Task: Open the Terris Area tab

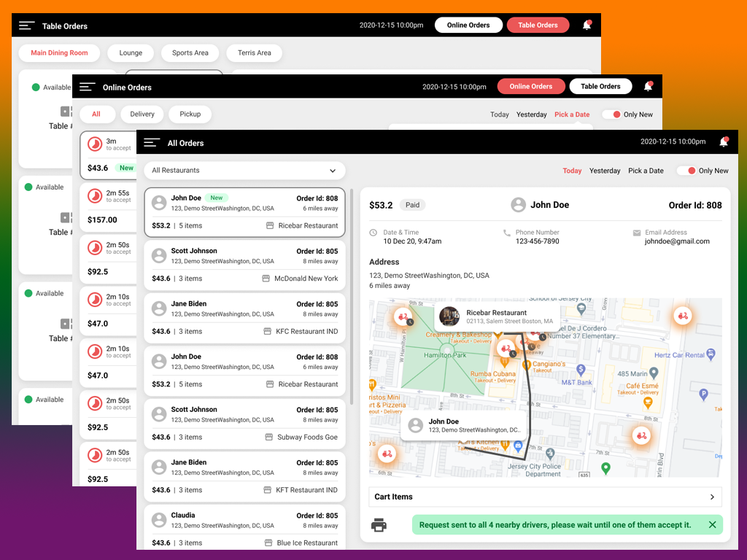Action: coord(255,52)
